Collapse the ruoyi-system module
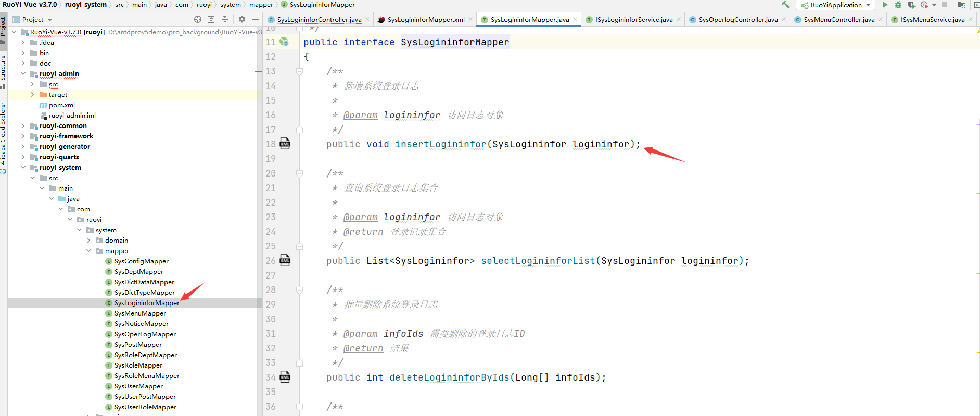Viewport: 980px width, 416px height. click(23, 167)
